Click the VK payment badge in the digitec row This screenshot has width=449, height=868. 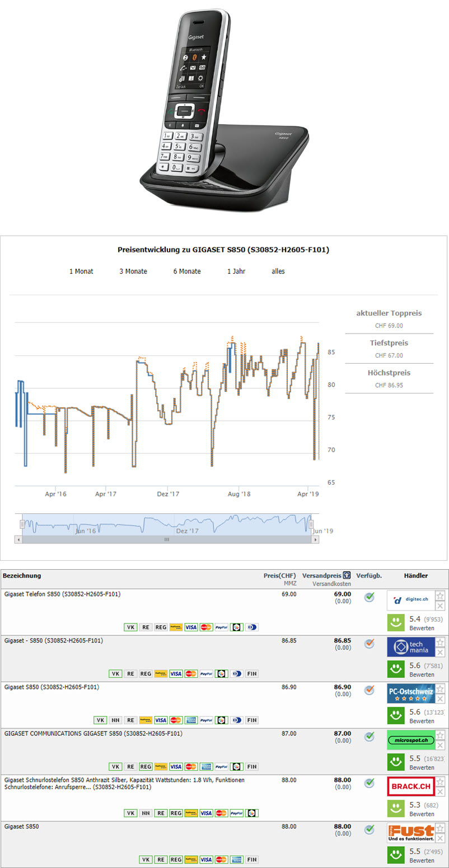coord(130,627)
